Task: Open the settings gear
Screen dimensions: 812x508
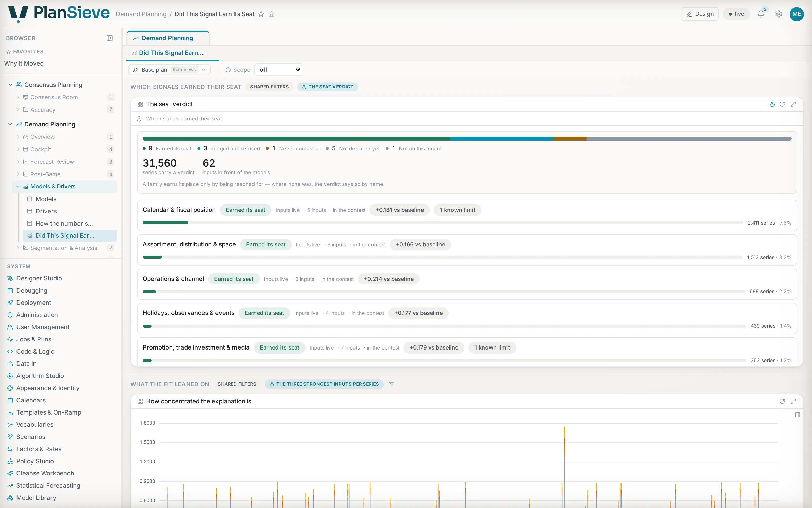Action: coord(779,14)
